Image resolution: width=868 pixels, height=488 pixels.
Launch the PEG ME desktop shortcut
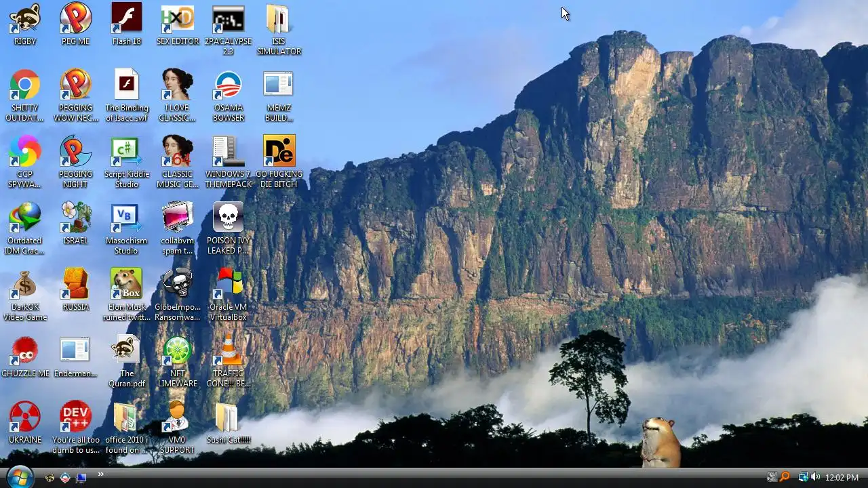click(75, 18)
